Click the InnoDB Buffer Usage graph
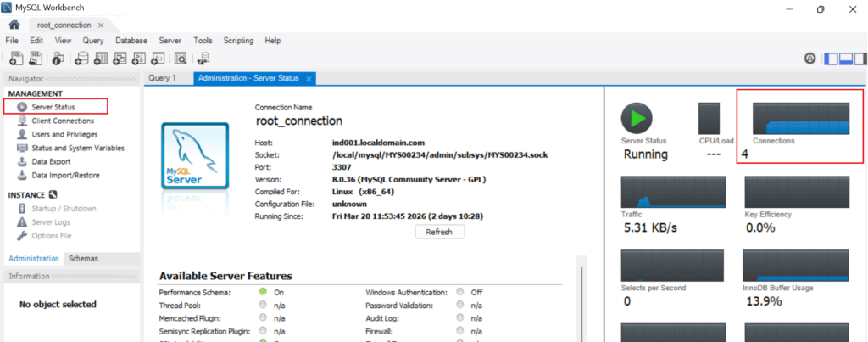The image size is (868, 342). tap(795, 266)
